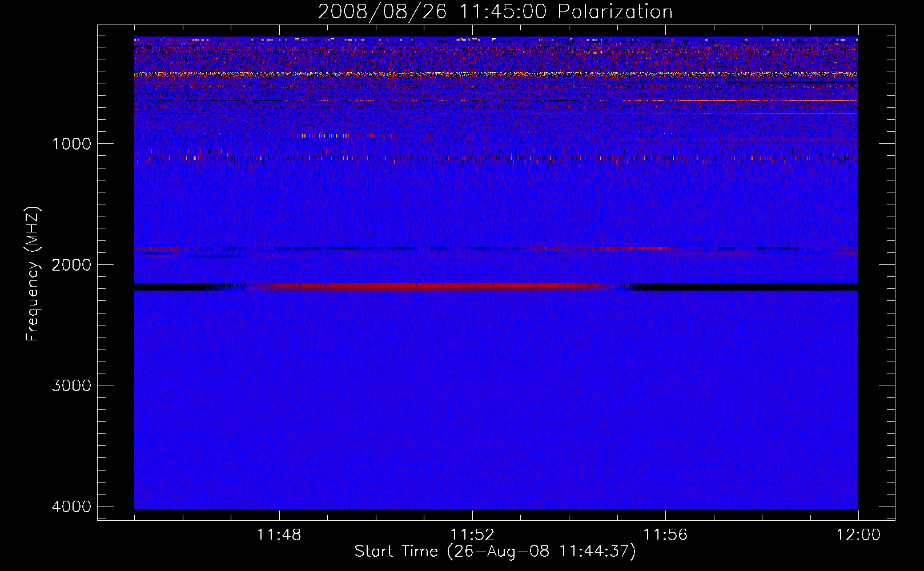The image size is (924, 571).
Task: Click the uniform blue region near 3000 MHz
Action: (x=496, y=385)
